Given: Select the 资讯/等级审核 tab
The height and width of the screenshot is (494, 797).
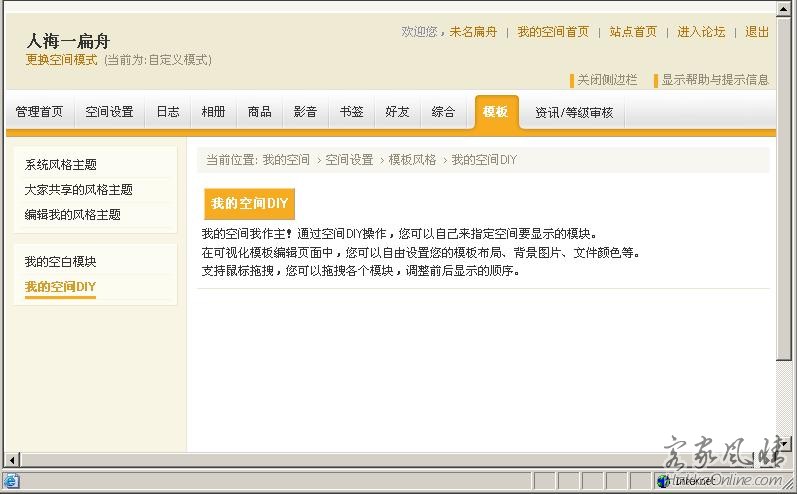Looking at the screenshot, I should pyautogui.click(x=574, y=112).
